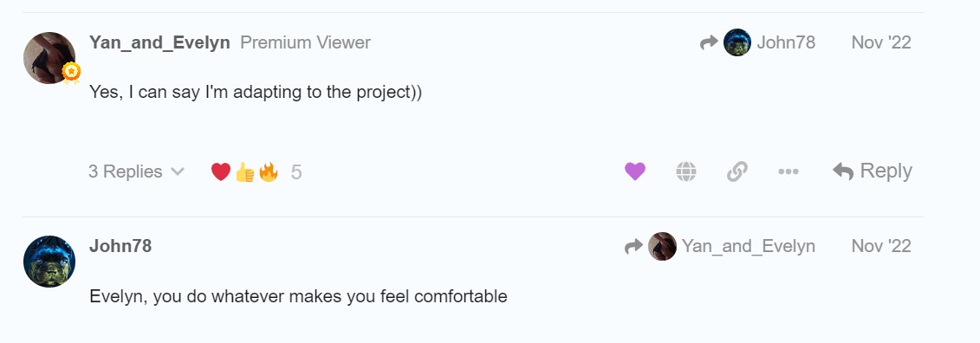Image resolution: width=980 pixels, height=343 pixels.
Task: Open Yan_and_Evelyn username link in first post
Action: coord(159,42)
